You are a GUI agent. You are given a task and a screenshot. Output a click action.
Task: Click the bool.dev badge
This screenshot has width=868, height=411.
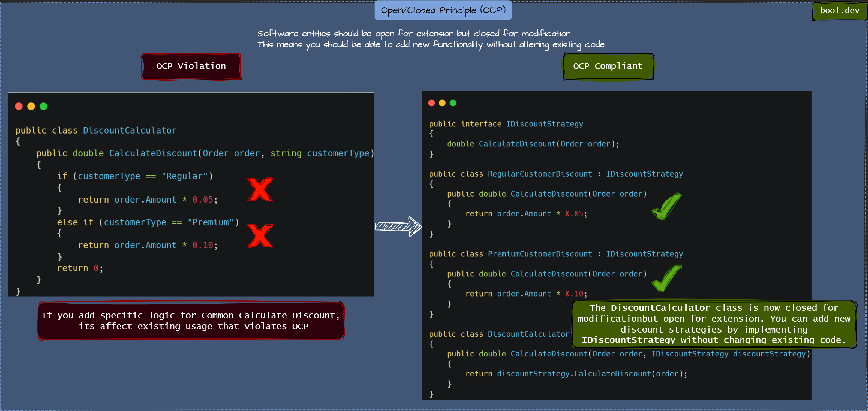pyautogui.click(x=839, y=11)
